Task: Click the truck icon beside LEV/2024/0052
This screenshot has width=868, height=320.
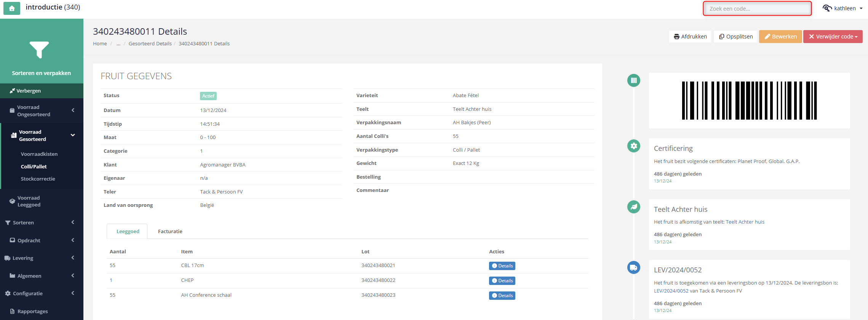Action: [634, 267]
